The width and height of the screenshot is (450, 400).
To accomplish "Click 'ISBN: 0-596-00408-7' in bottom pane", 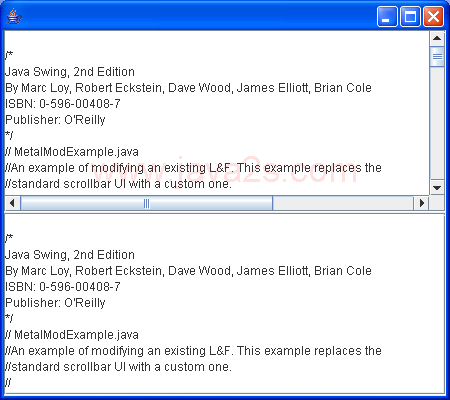I will (x=63, y=287).
